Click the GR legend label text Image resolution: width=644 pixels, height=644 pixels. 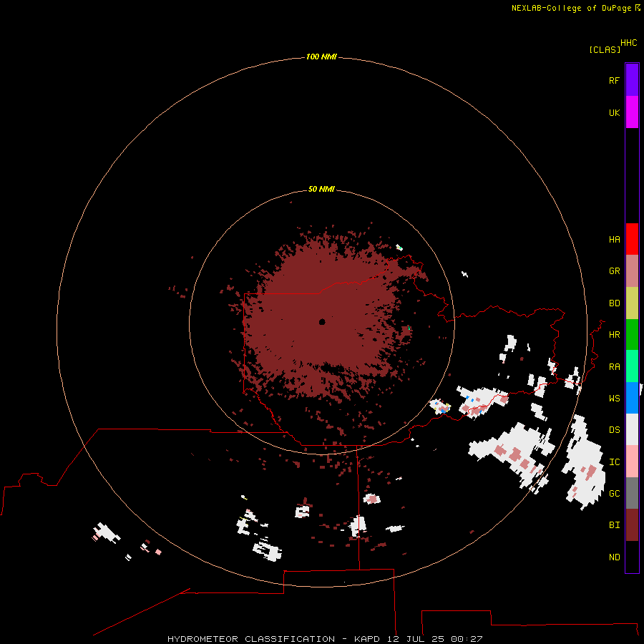(x=614, y=271)
